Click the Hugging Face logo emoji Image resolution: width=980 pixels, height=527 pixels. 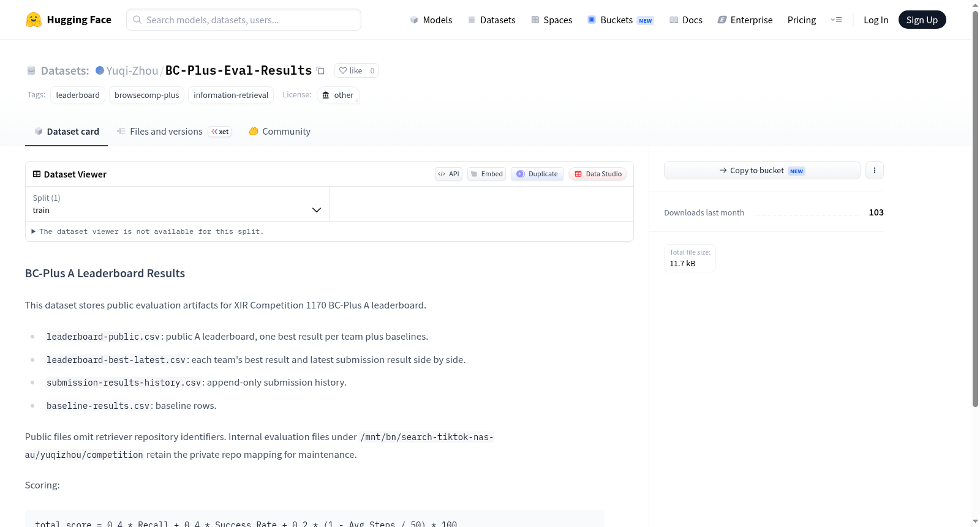click(x=34, y=20)
